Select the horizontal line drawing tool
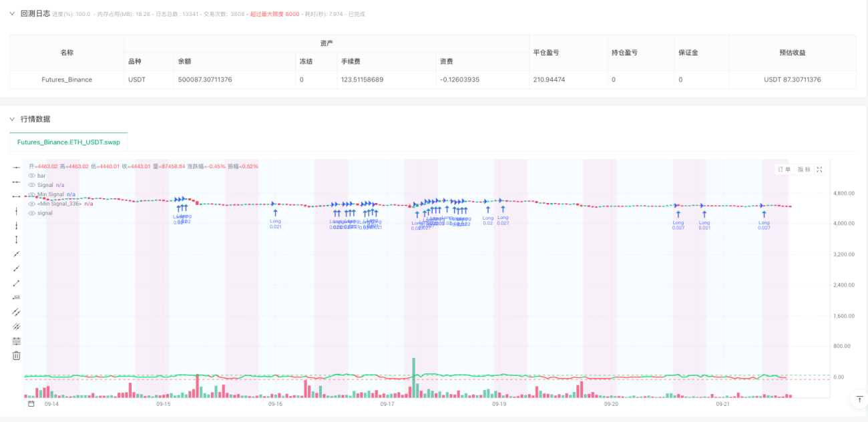The image size is (868, 422). pyautogui.click(x=17, y=167)
